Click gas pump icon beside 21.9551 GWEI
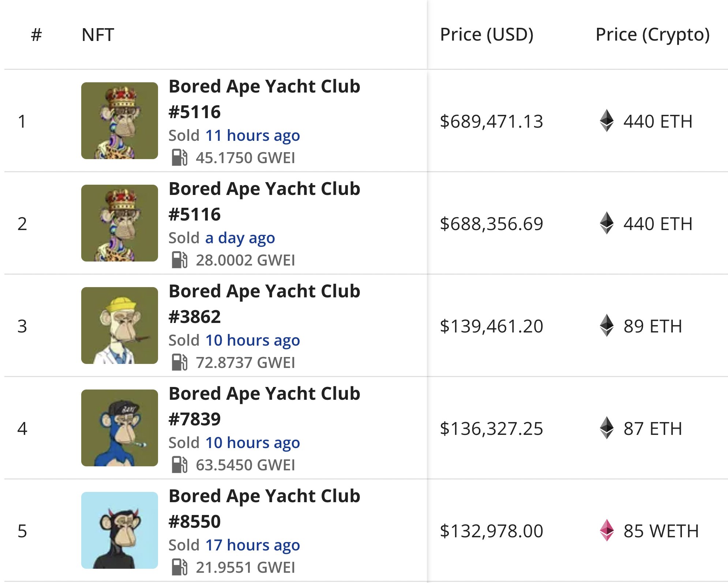The image size is (728, 583). tap(179, 567)
